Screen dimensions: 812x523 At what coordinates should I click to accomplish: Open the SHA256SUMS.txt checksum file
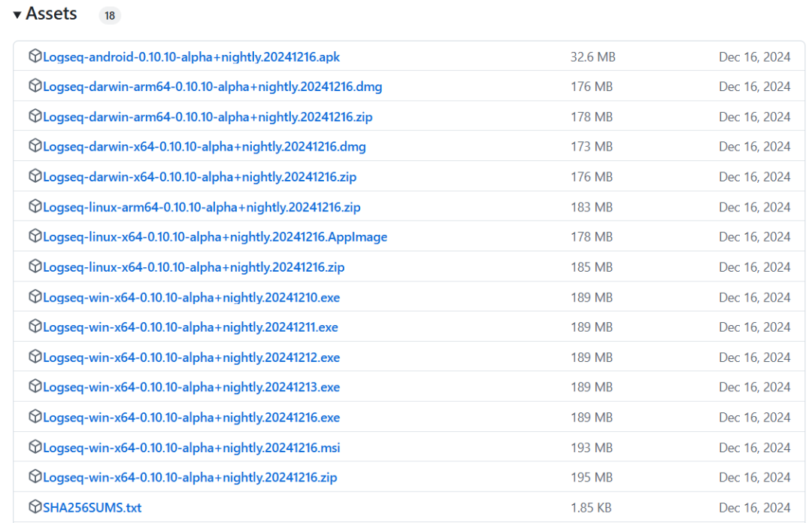[x=92, y=507]
